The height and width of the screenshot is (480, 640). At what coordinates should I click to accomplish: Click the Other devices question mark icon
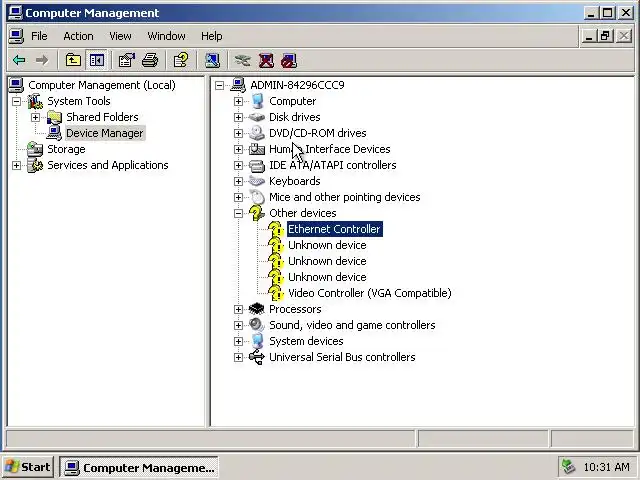click(257, 213)
